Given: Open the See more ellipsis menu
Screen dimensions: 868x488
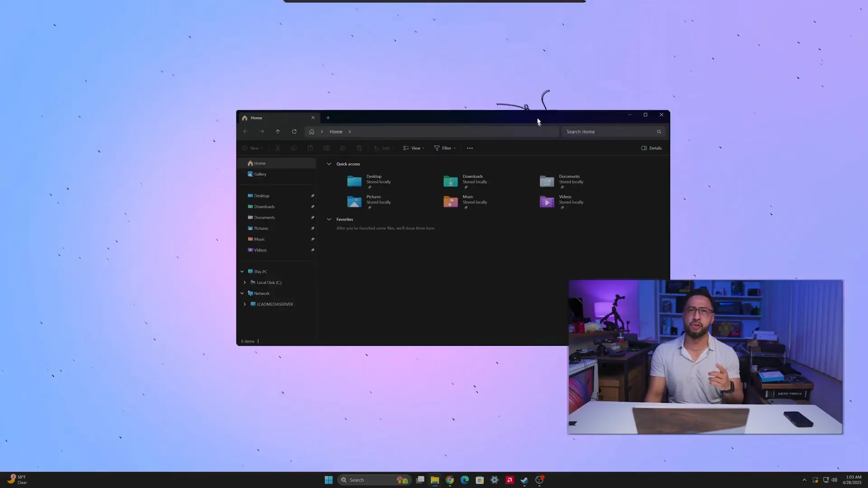Looking at the screenshot, I should pyautogui.click(x=470, y=148).
